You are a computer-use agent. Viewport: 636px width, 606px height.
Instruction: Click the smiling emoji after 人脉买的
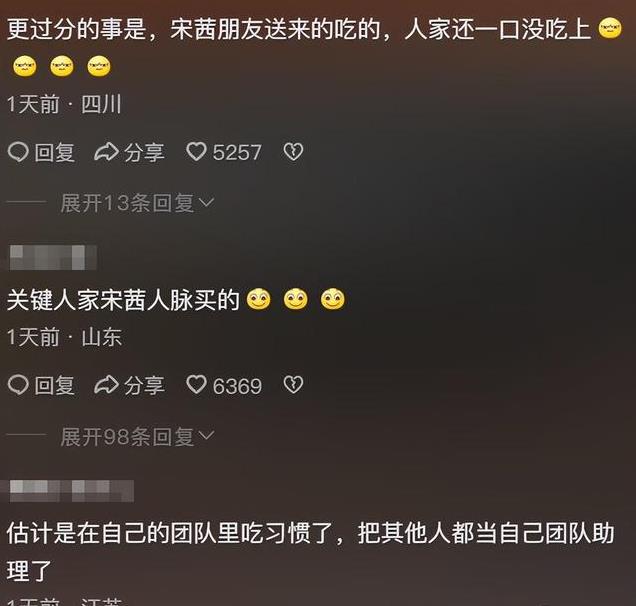click(x=258, y=300)
